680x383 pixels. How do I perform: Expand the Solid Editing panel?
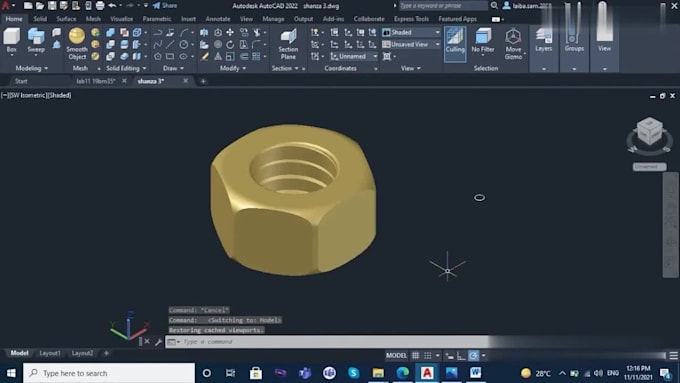126,68
